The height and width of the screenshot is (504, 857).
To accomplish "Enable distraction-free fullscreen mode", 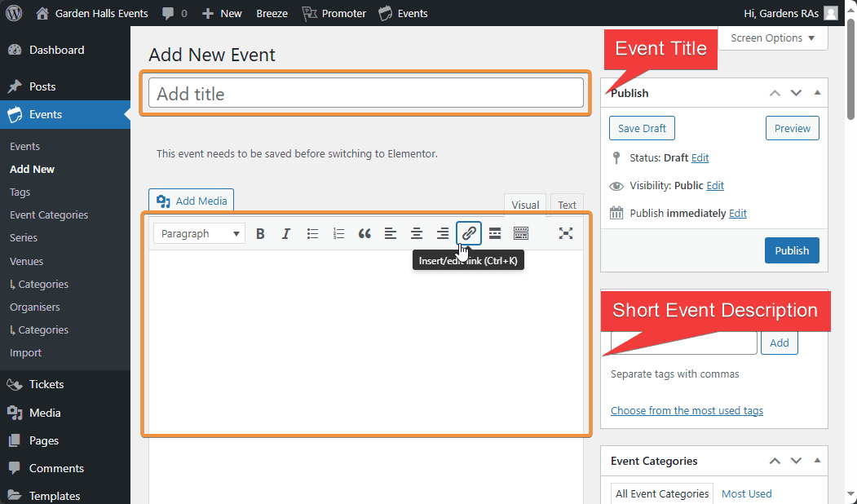I will (x=566, y=234).
